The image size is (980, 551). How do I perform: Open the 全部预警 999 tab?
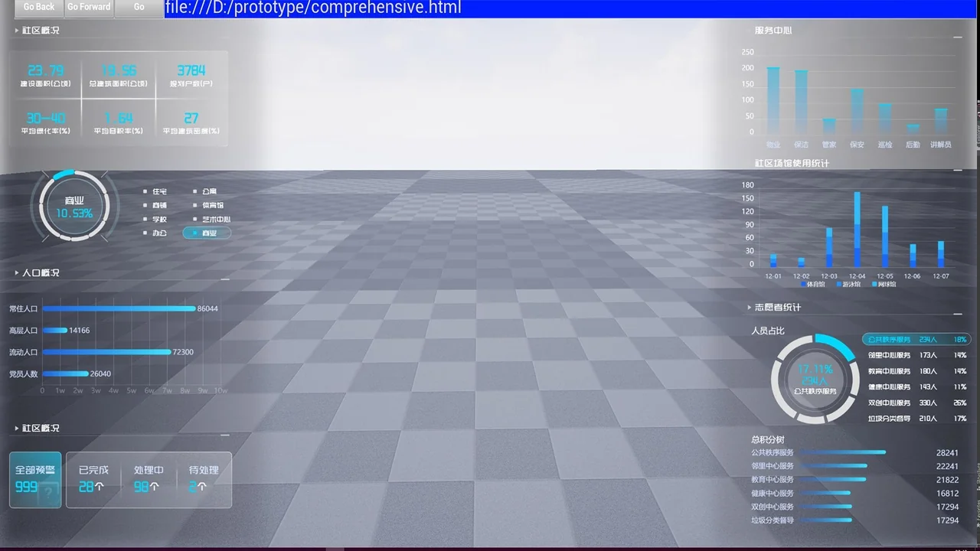[35, 480]
